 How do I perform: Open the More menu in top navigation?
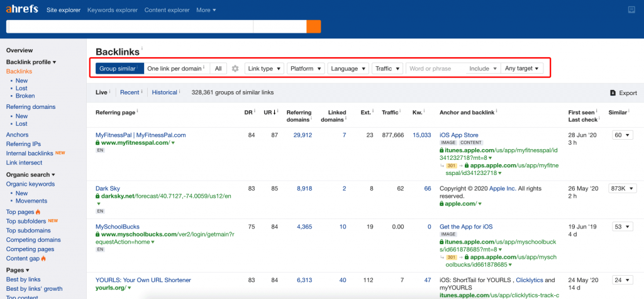pyautogui.click(x=206, y=10)
